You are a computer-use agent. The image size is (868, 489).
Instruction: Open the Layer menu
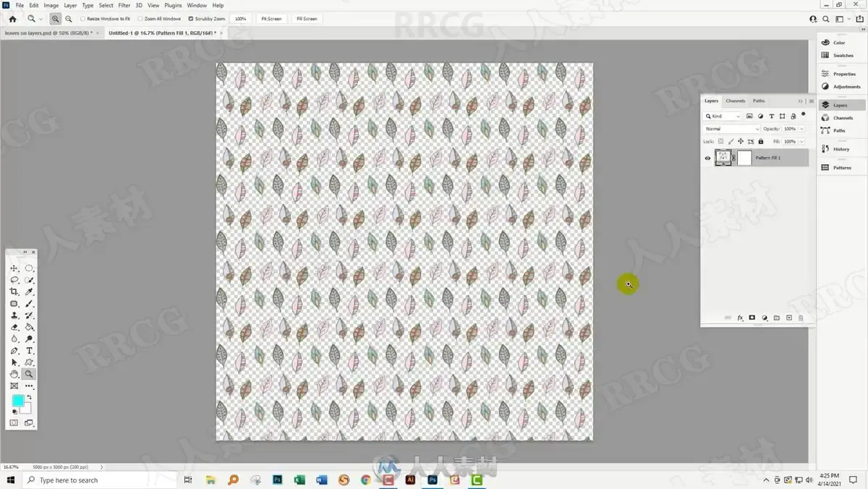click(70, 5)
